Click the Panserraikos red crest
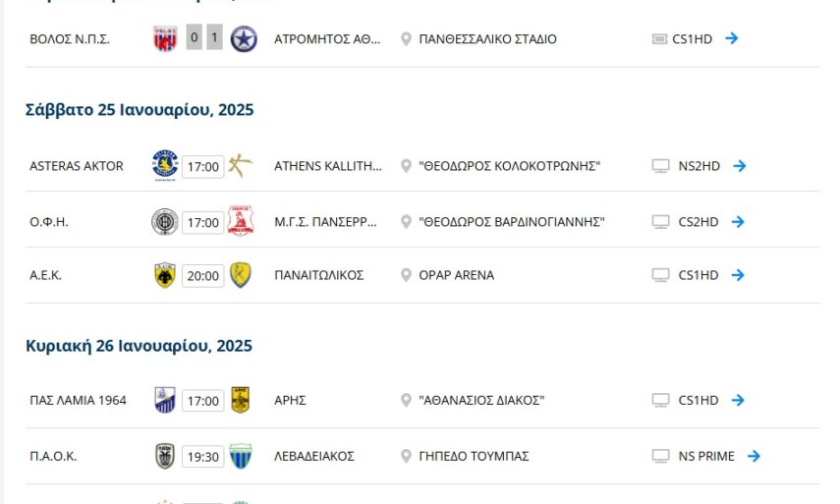Viewport: 840px width, 504px height. click(x=240, y=222)
